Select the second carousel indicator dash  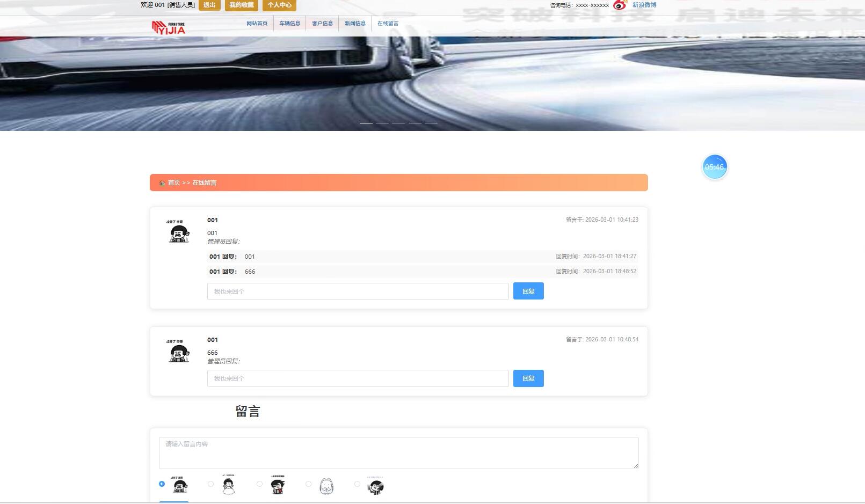(x=382, y=123)
